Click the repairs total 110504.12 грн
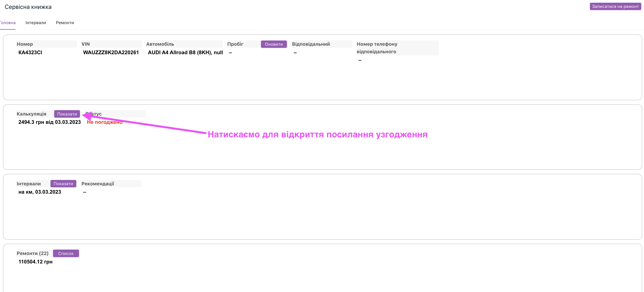644x292 pixels. point(35,262)
